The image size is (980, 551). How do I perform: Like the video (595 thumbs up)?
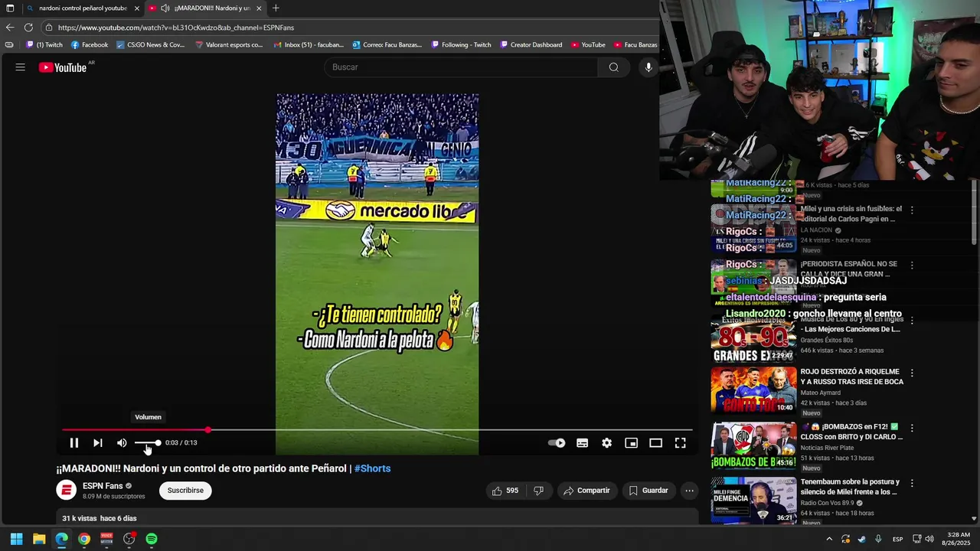coord(505,491)
